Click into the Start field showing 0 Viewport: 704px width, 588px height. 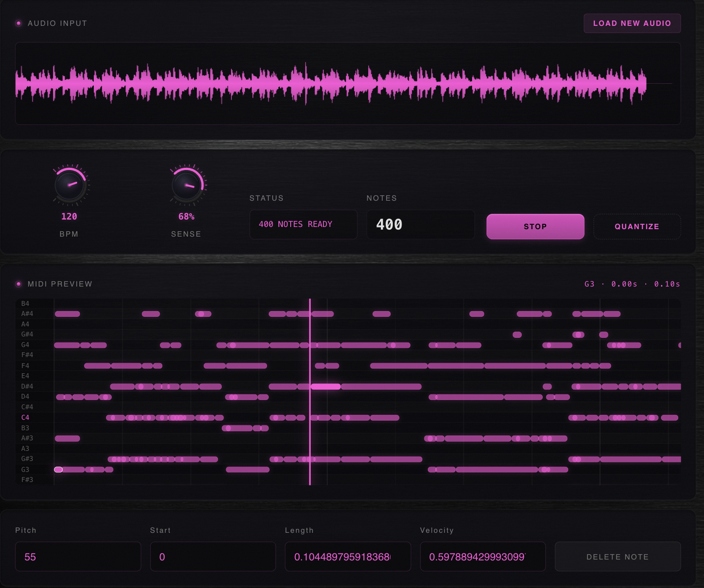(213, 556)
